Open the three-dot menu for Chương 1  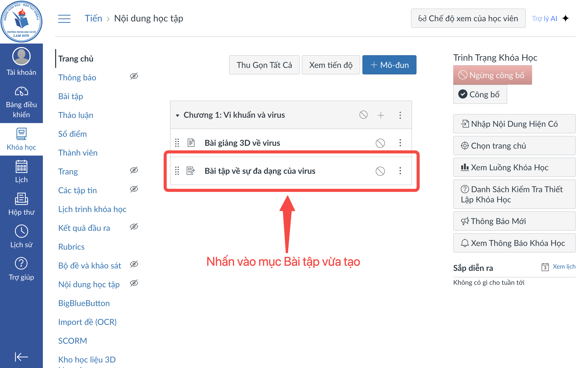tap(400, 115)
